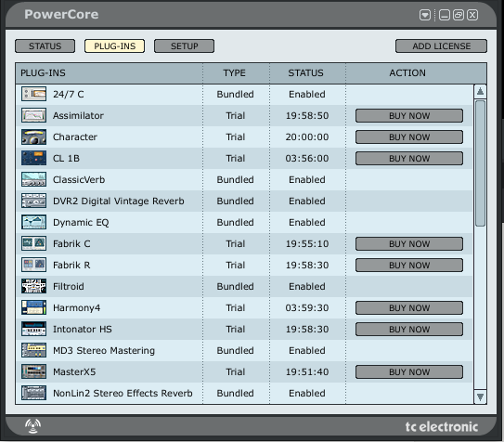The image size is (504, 442).
Task: Click the broadcast signal icon in footer
Action: coord(32,426)
